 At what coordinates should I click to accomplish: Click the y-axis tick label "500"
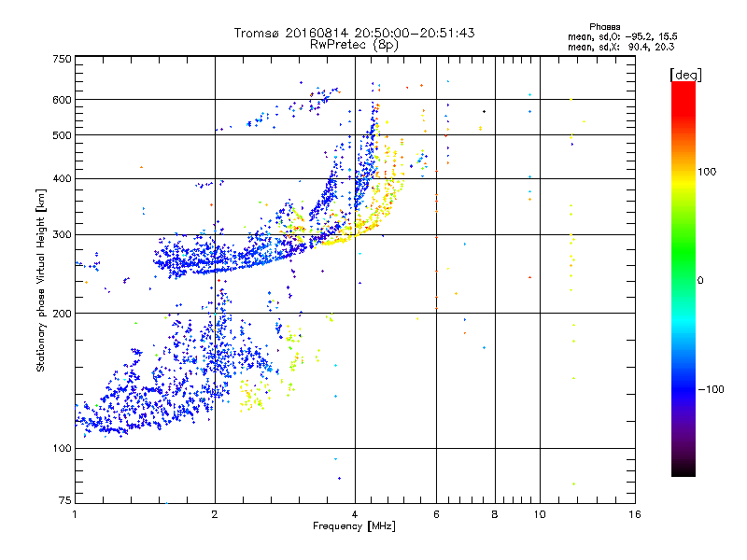[x=63, y=135]
